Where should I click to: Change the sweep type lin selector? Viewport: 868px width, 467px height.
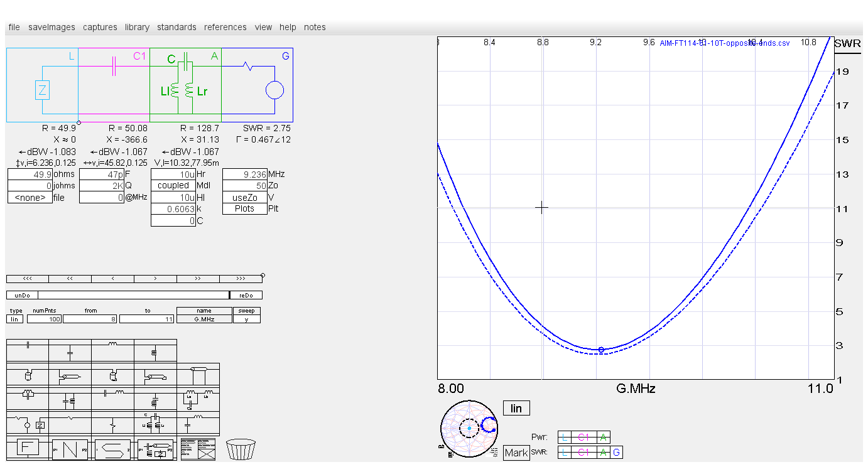coord(14,319)
